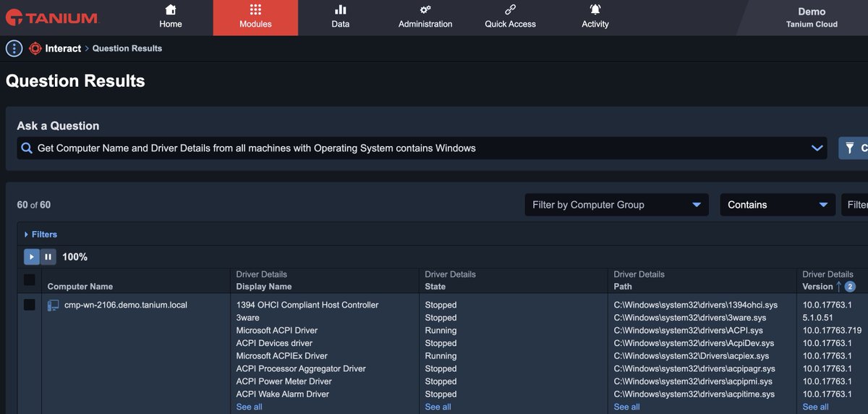The width and height of the screenshot is (868, 414).
Task: Open Filter by Computer Group dropdown
Action: 616,205
